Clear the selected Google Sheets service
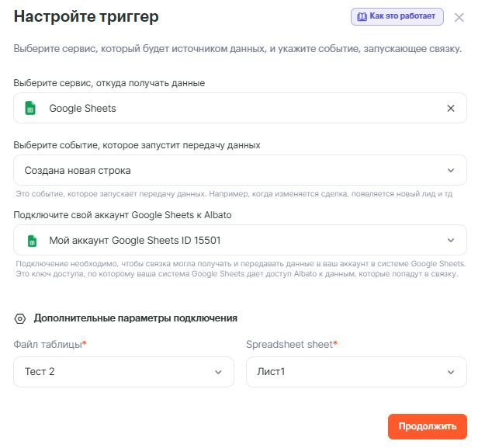The height and width of the screenshot is (448, 485). (451, 109)
